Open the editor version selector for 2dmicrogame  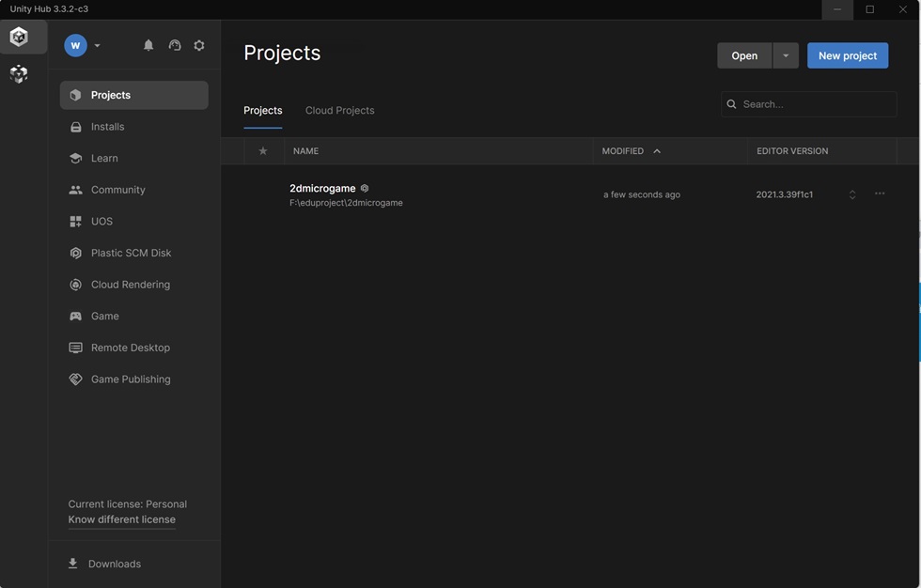(x=852, y=194)
